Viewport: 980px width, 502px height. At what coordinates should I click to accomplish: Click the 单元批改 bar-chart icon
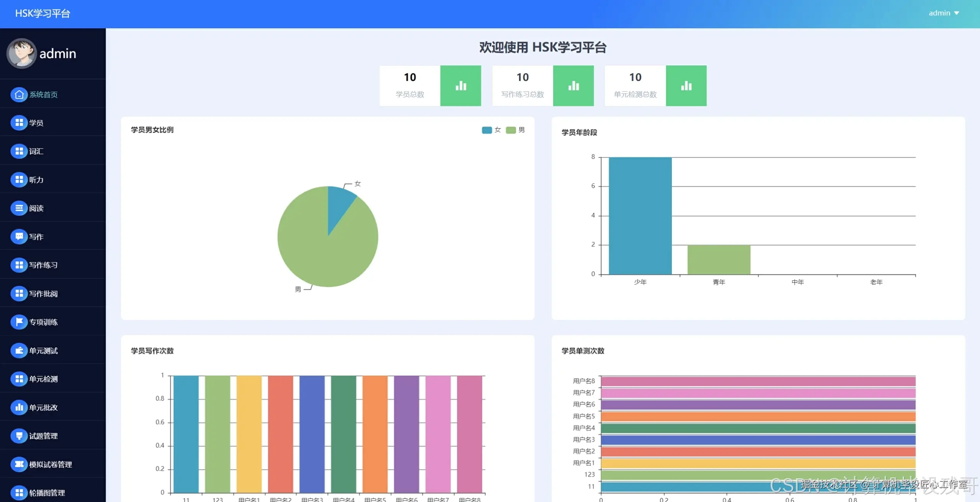[x=19, y=407]
